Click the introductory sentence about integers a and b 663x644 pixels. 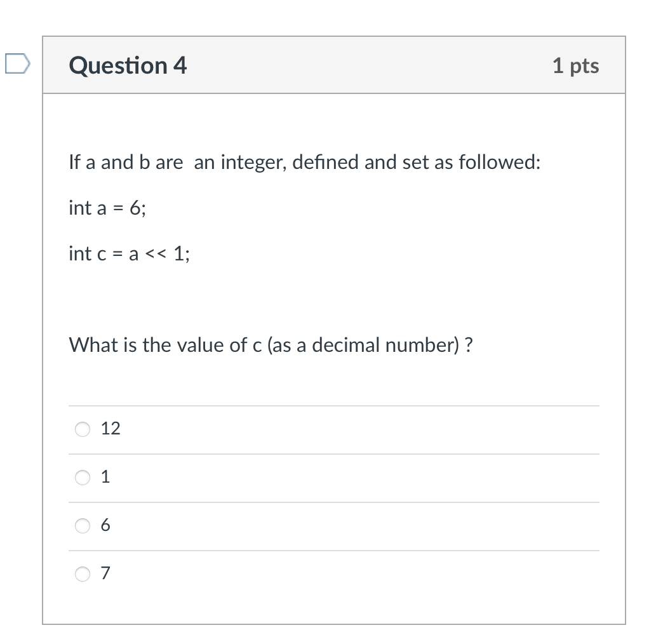pos(304,162)
